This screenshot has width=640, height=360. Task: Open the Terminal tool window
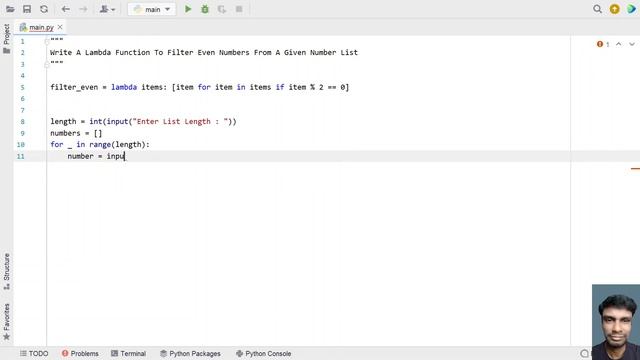click(129, 353)
